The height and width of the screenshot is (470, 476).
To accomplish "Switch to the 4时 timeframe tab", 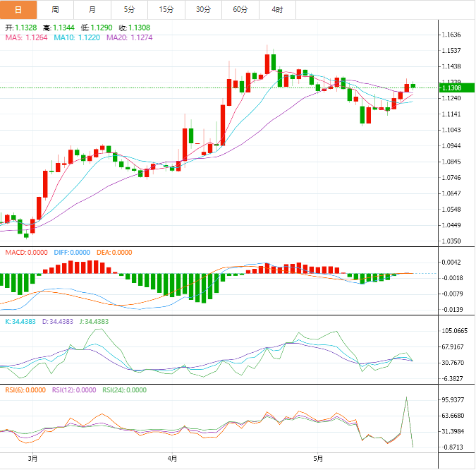I will pyautogui.click(x=277, y=9).
